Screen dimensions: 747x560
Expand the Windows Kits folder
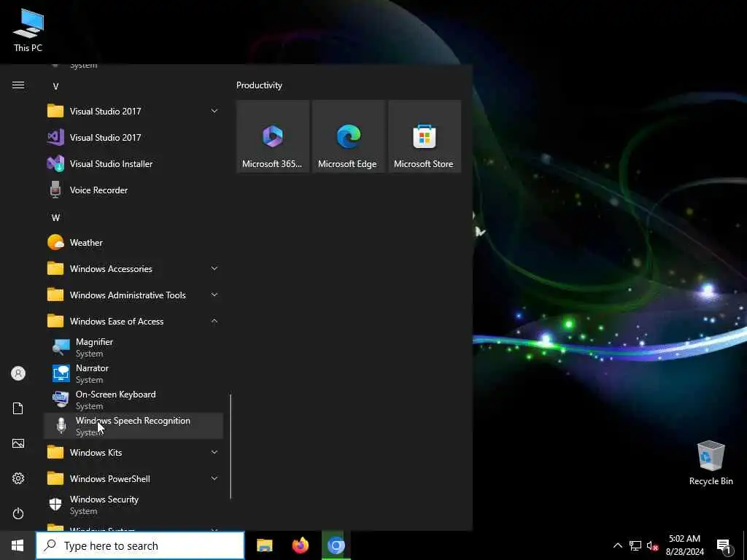pyautogui.click(x=133, y=452)
